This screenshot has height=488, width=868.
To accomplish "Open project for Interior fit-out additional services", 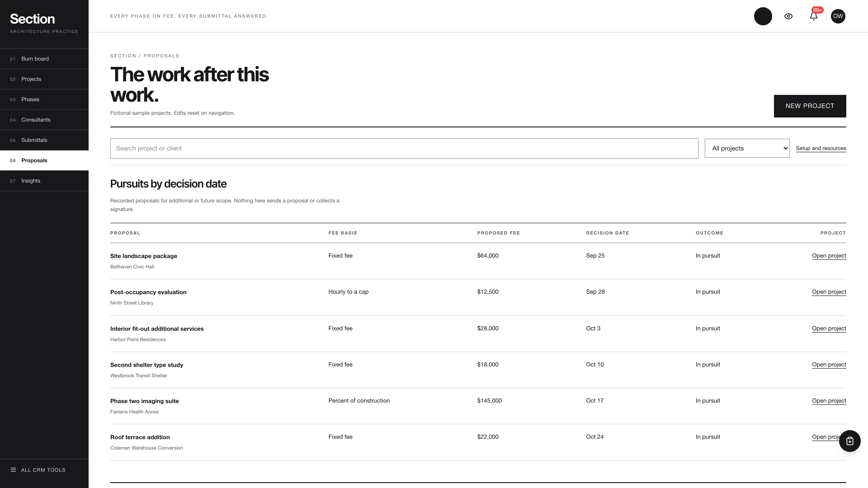I will tap(829, 328).
